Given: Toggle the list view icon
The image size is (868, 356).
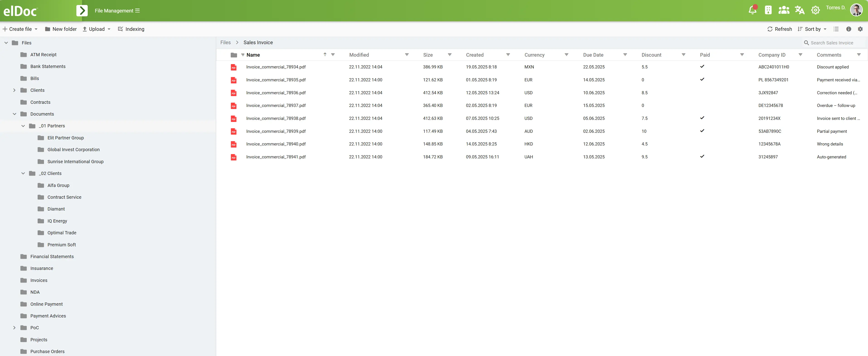Looking at the screenshot, I should tap(836, 29).
